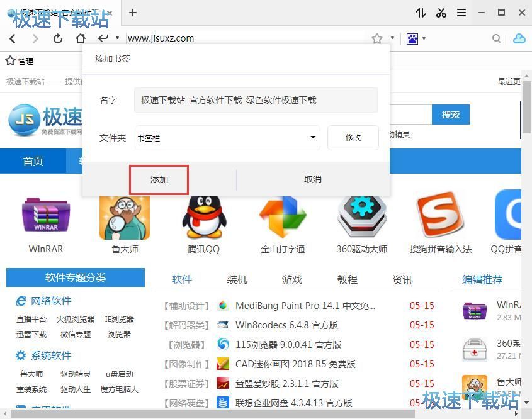The image size is (532, 419).
Task: Click the 【辅助设计】 category label
Action: point(186,306)
